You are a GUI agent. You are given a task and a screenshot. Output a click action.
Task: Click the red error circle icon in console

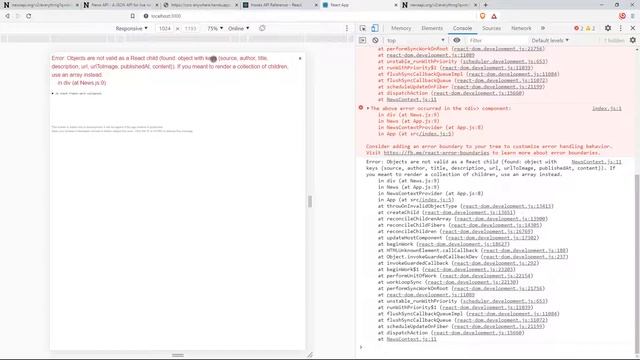(x=361, y=108)
